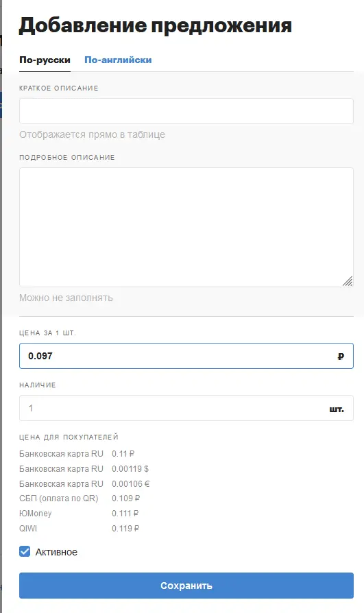Focus the Подробное описание text area
This screenshot has width=364, height=613.
click(186, 227)
